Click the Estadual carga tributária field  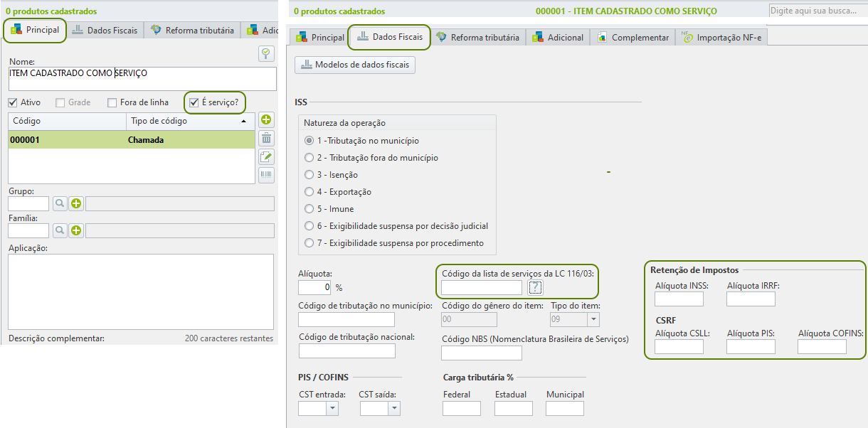click(x=514, y=408)
